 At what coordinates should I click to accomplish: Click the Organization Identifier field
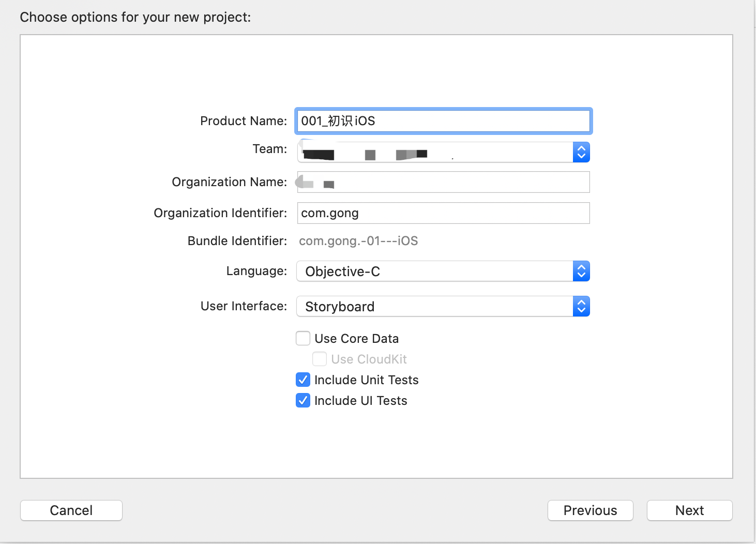443,213
